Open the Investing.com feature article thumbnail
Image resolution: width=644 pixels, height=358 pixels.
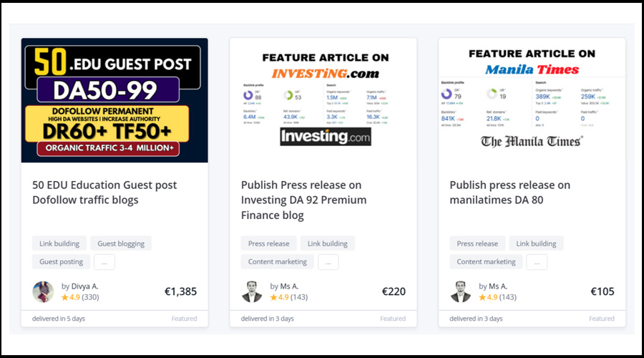click(x=323, y=100)
